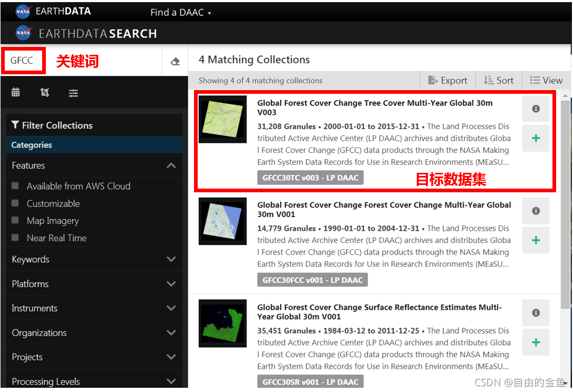Screen dimensions: 573x392
Task: Click the Export button
Action: tap(447, 80)
